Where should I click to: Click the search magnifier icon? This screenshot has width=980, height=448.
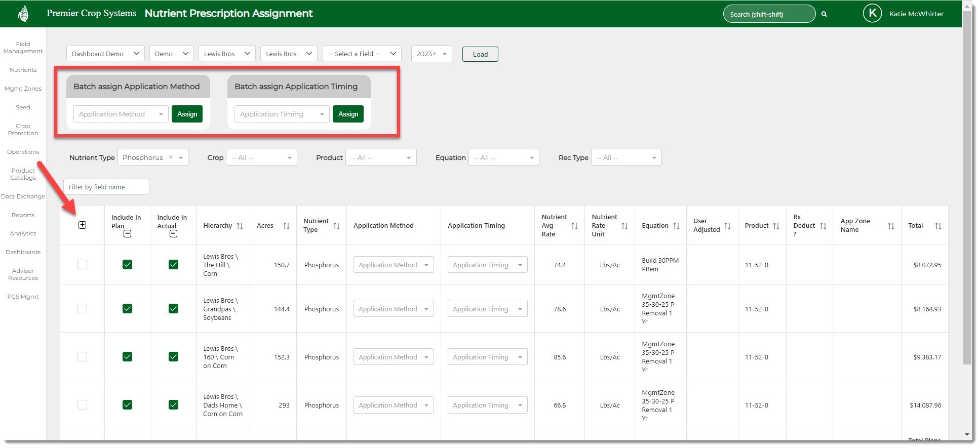(x=824, y=14)
